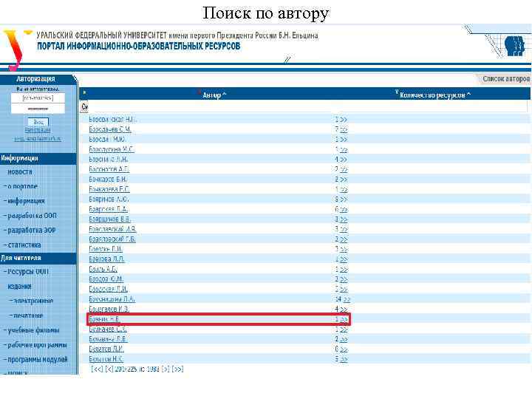Open the Список авторов tab
Viewport: 532px width, 399px height.
coord(505,79)
